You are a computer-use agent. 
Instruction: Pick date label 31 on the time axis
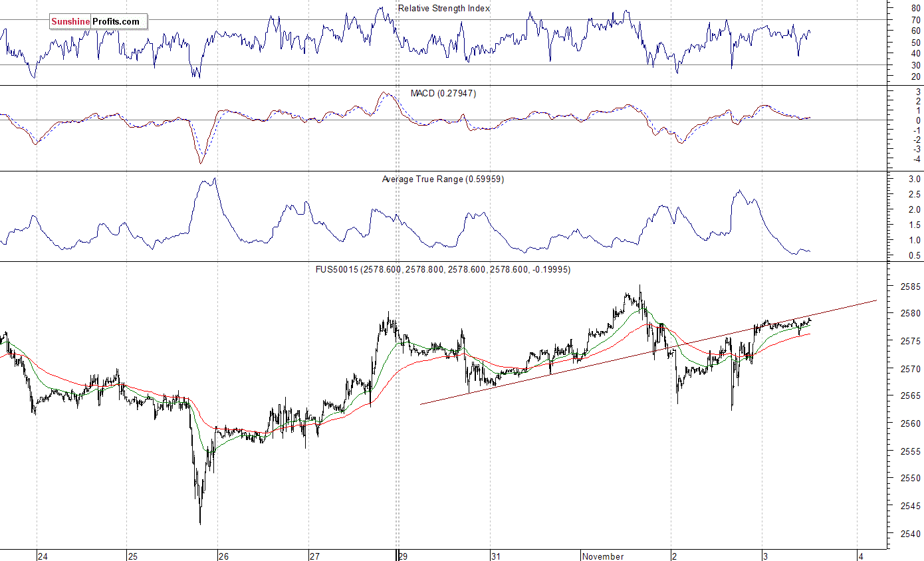click(x=496, y=556)
